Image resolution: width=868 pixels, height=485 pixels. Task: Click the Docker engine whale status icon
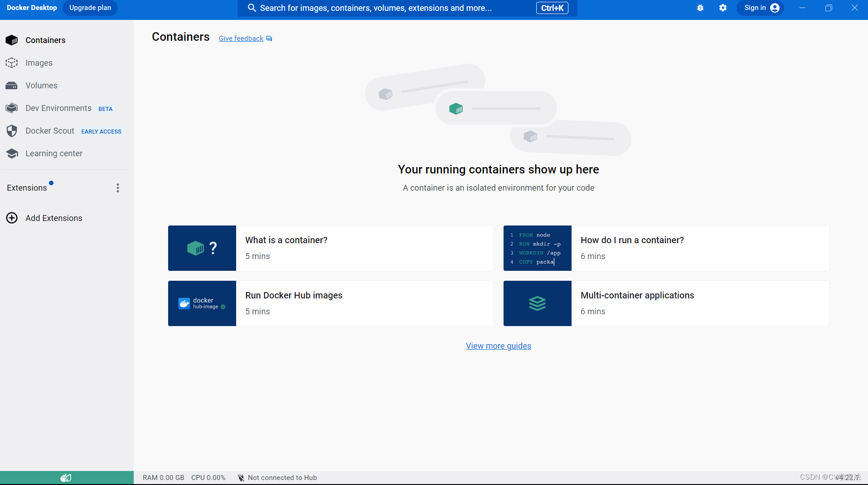66,477
